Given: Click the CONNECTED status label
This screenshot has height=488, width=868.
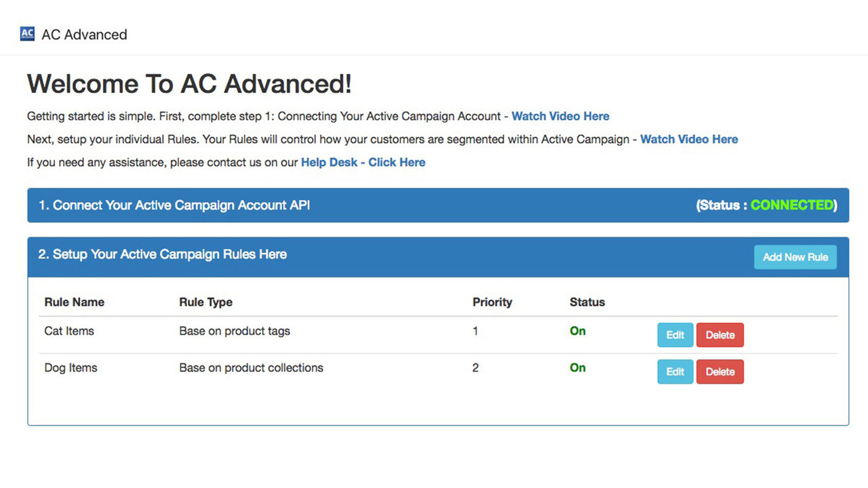Looking at the screenshot, I should click(x=792, y=205).
